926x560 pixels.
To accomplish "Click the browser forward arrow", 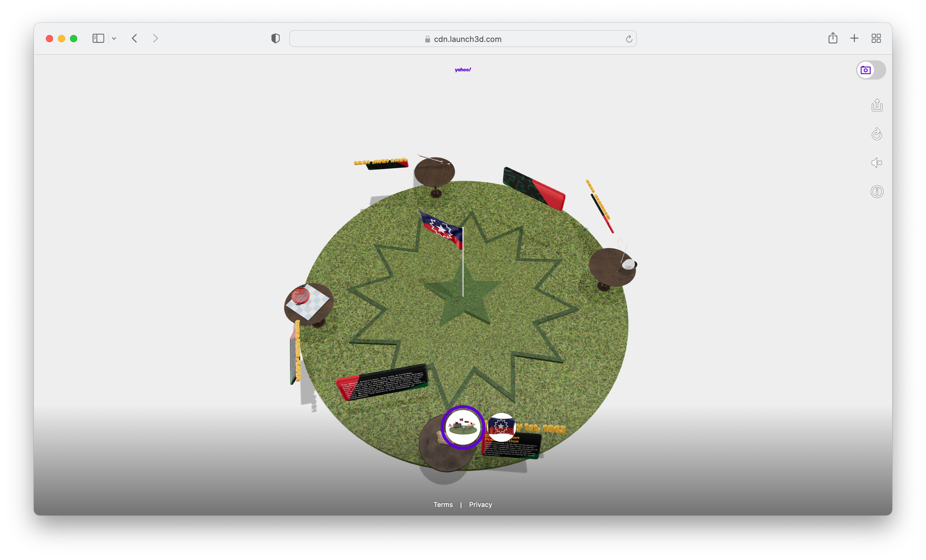I will (x=155, y=38).
